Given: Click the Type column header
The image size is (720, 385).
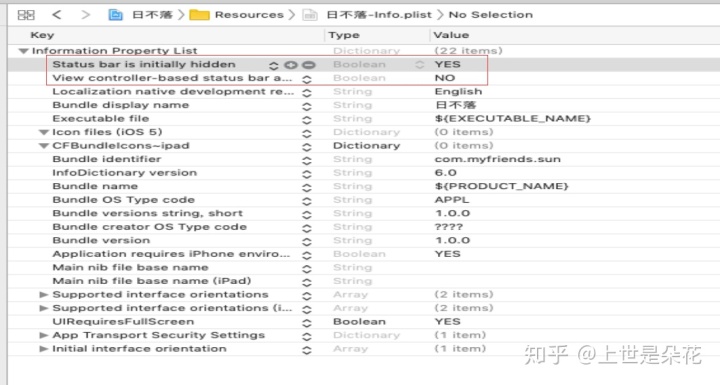Looking at the screenshot, I should [x=343, y=35].
